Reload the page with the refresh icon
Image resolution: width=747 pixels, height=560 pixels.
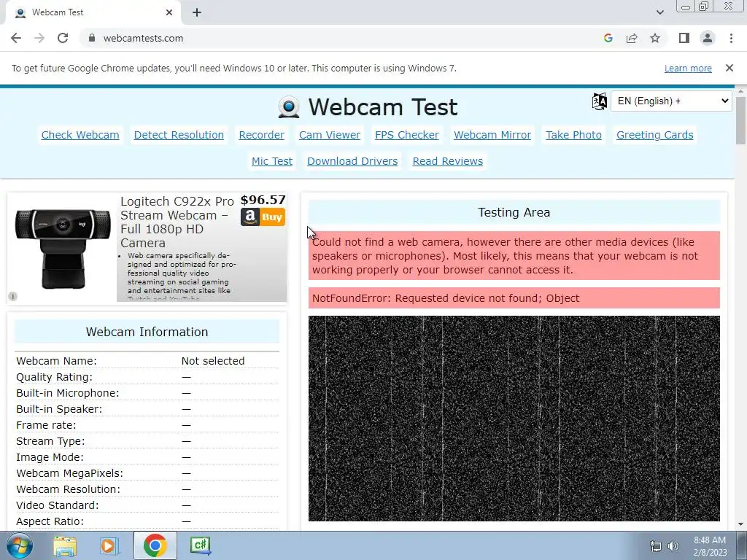point(63,38)
